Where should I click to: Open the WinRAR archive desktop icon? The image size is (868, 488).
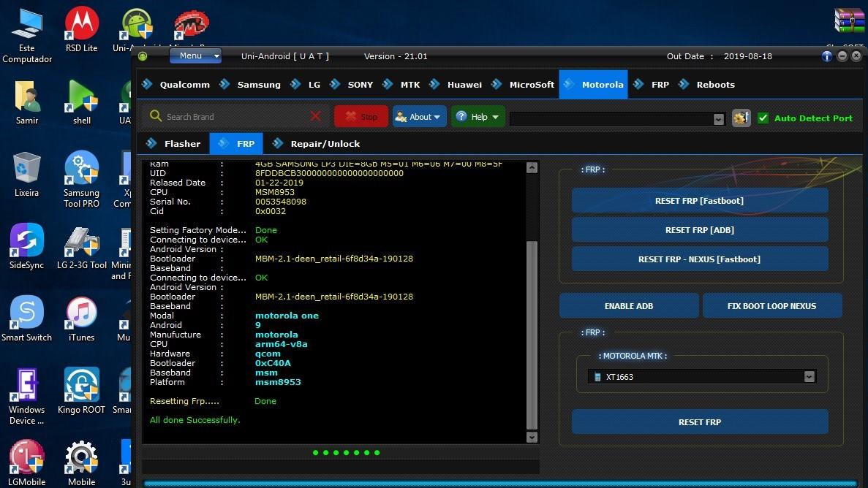(848, 21)
